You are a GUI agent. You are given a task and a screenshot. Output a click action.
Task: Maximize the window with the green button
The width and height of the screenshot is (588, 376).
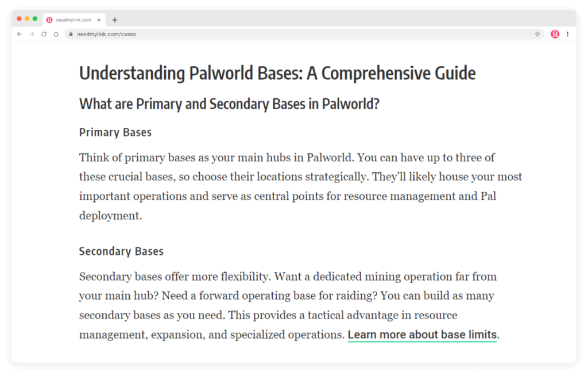(34, 18)
